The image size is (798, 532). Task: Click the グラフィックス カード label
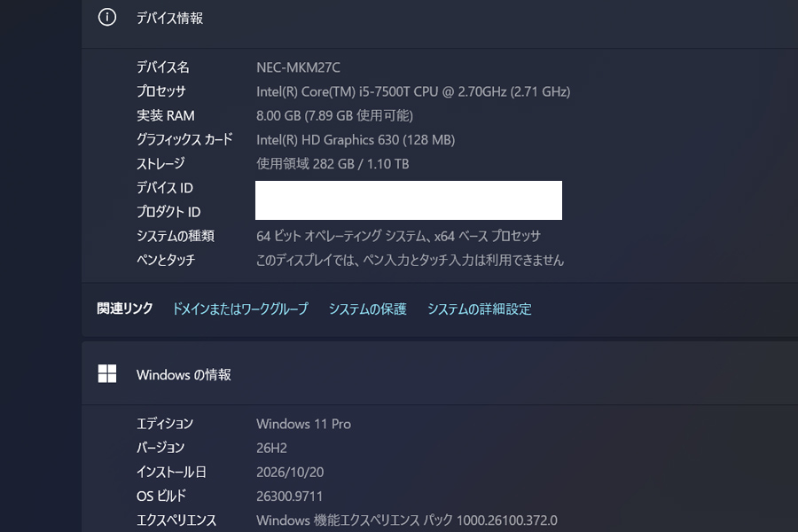point(184,139)
